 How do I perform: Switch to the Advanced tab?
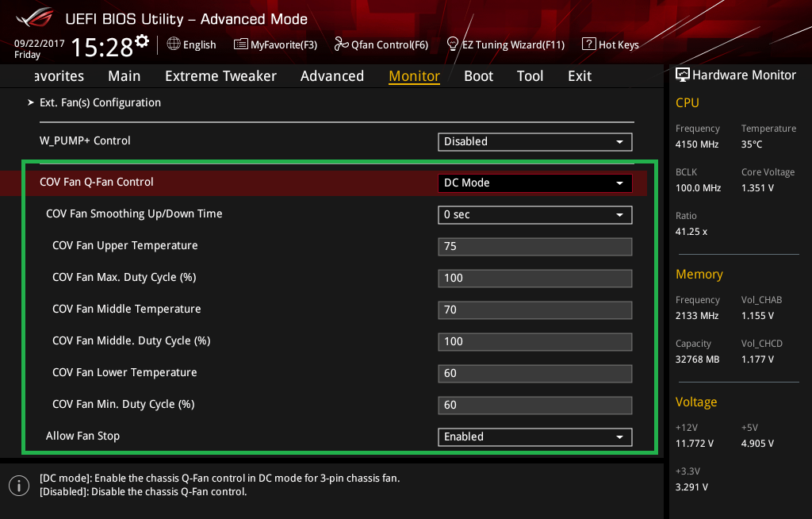pos(332,76)
